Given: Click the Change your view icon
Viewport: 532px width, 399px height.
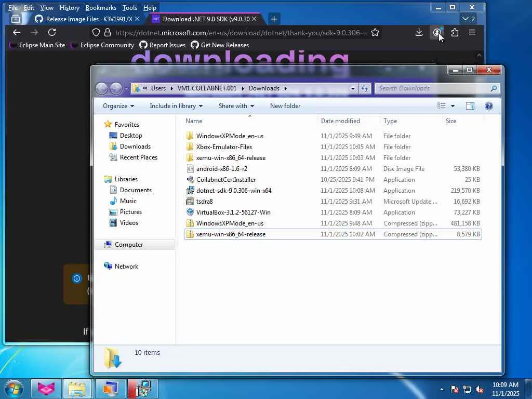Looking at the screenshot, I should 442,106.
